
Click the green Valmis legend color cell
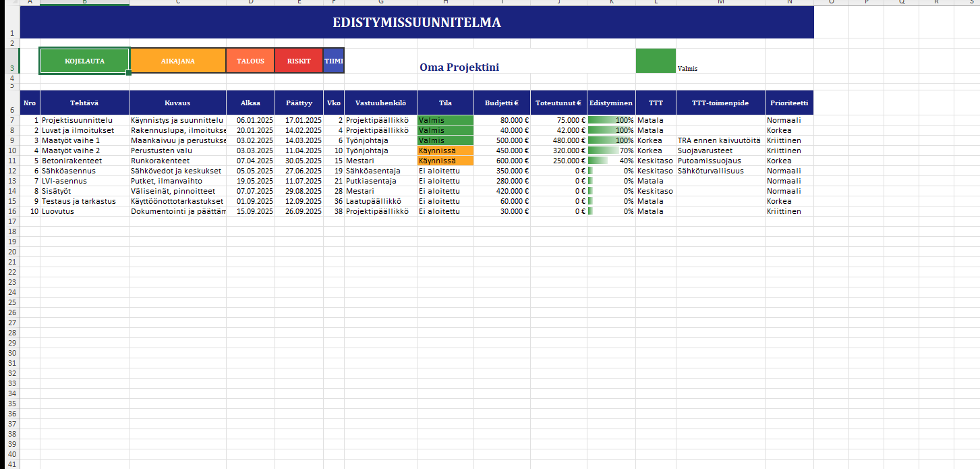point(655,61)
